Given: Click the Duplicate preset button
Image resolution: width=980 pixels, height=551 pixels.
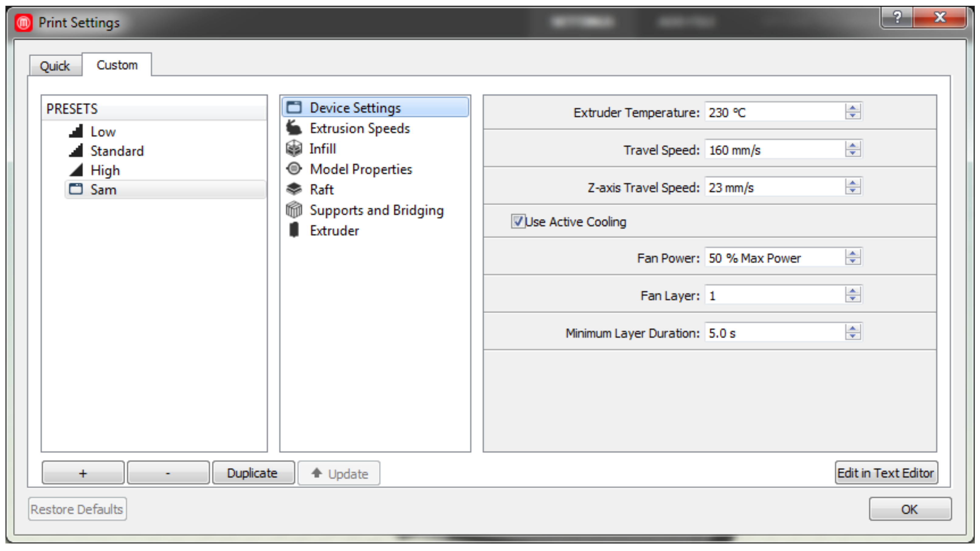Looking at the screenshot, I should pos(253,473).
